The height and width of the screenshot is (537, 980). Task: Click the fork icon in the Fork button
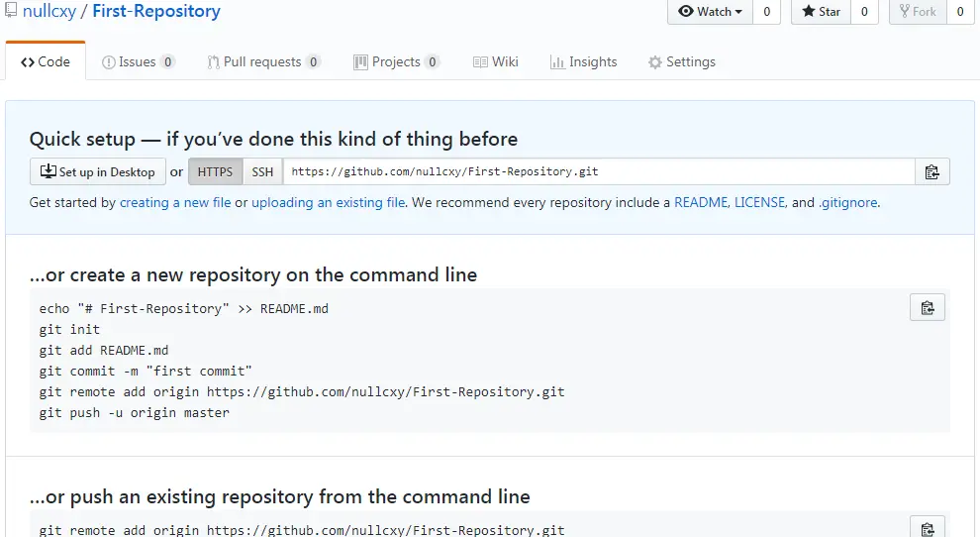[x=905, y=11]
